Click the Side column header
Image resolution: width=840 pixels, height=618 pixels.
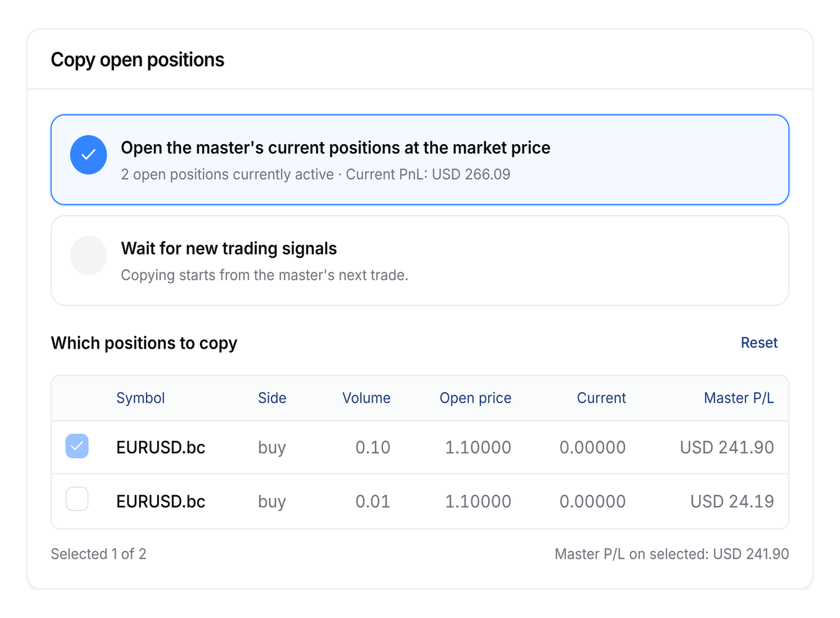pos(272,398)
